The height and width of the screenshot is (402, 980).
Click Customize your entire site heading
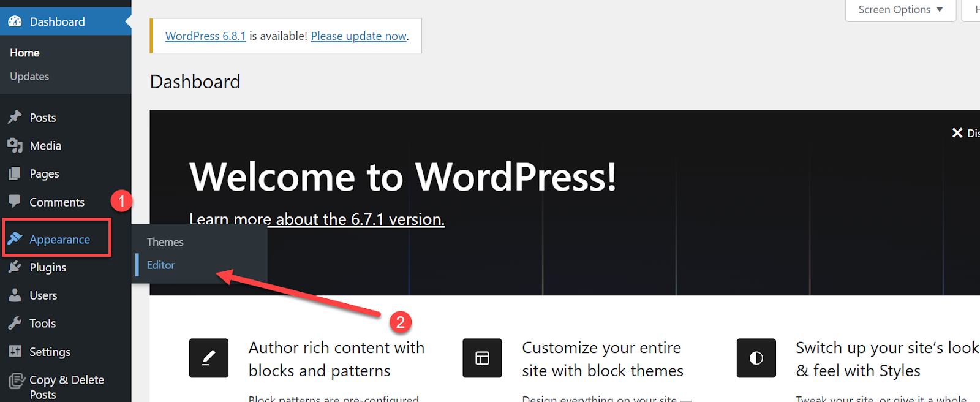(x=603, y=359)
